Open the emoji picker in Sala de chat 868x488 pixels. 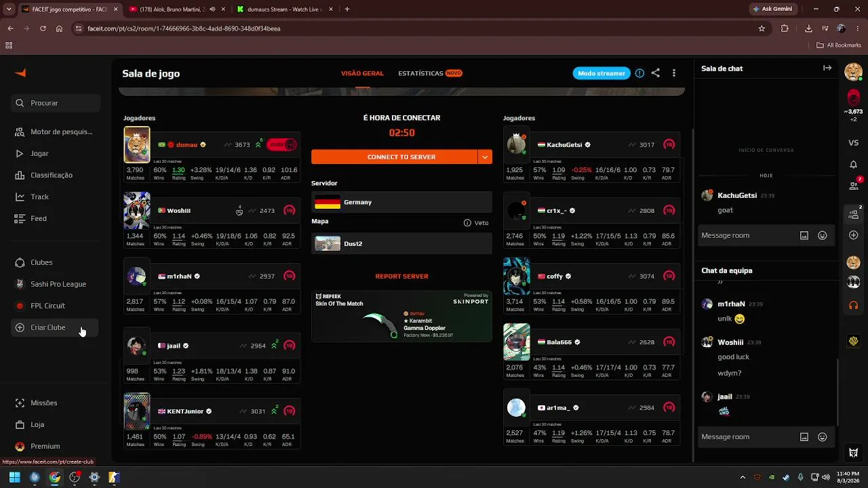pyautogui.click(x=823, y=235)
